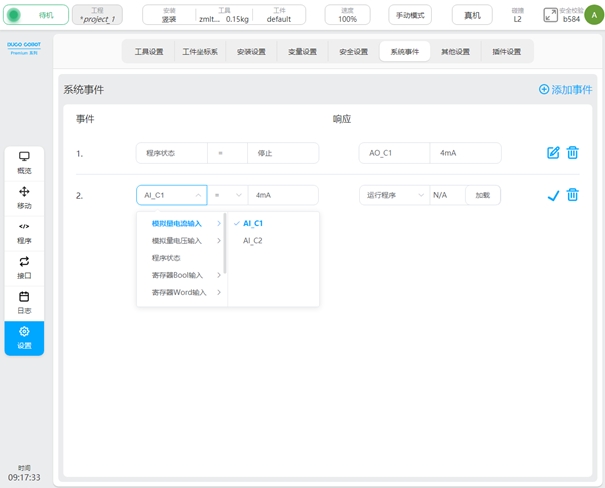Switch to the 安全设置 tab
This screenshot has height=488, width=605.
point(353,52)
